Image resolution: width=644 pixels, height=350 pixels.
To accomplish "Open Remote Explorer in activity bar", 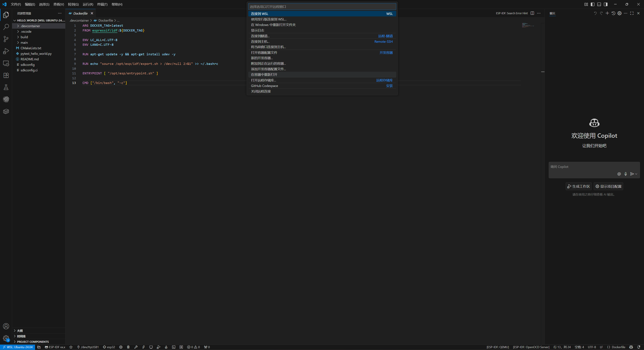I will (x=6, y=63).
